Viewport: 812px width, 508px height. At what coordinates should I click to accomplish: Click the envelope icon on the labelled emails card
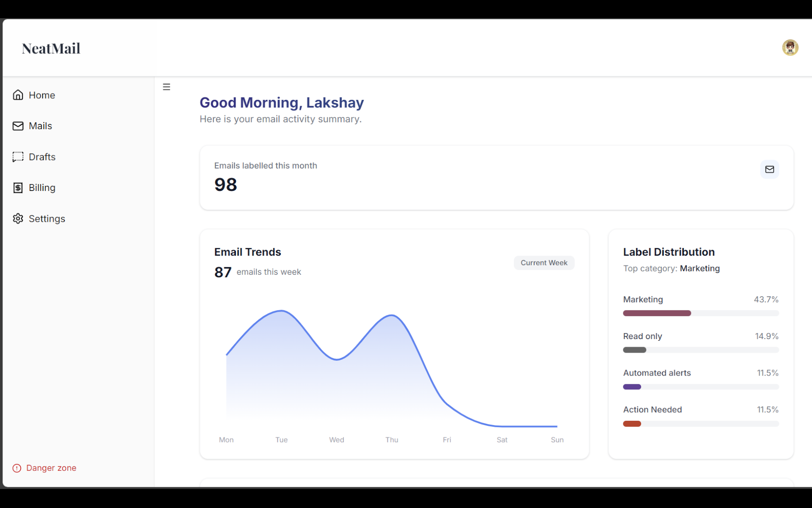coord(769,169)
